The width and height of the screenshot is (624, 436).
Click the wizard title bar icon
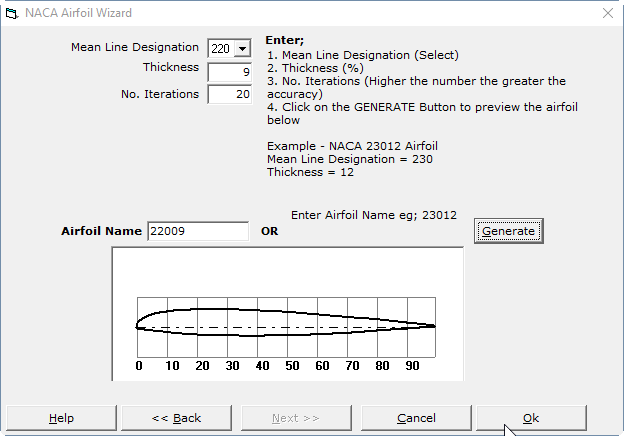[12, 13]
